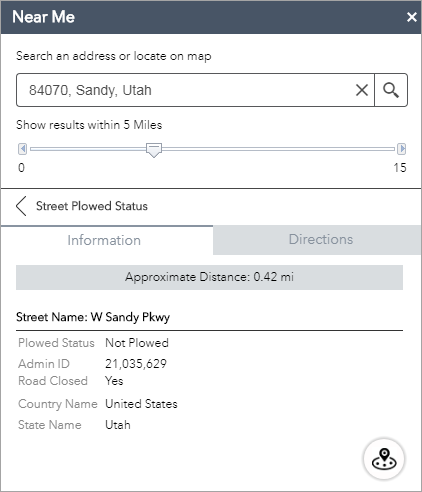
Task: Increase distance with slider right arrow
Action: pyautogui.click(x=402, y=149)
